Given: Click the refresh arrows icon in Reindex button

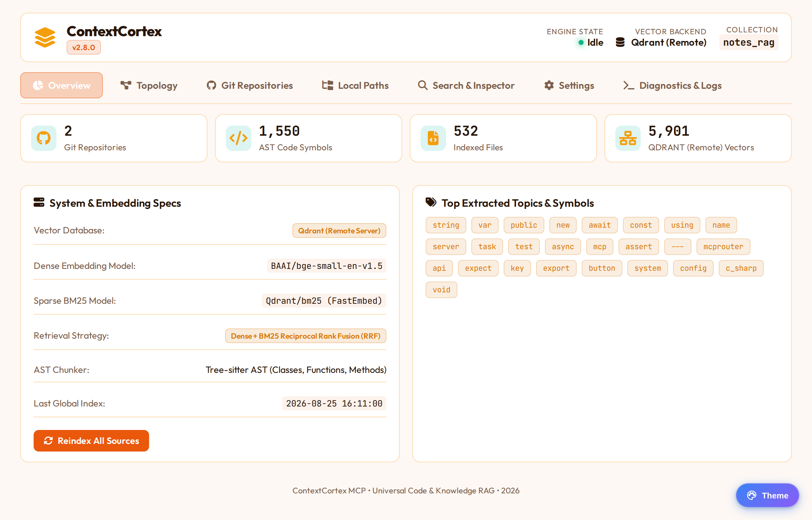Looking at the screenshot, I should [48, 441].
